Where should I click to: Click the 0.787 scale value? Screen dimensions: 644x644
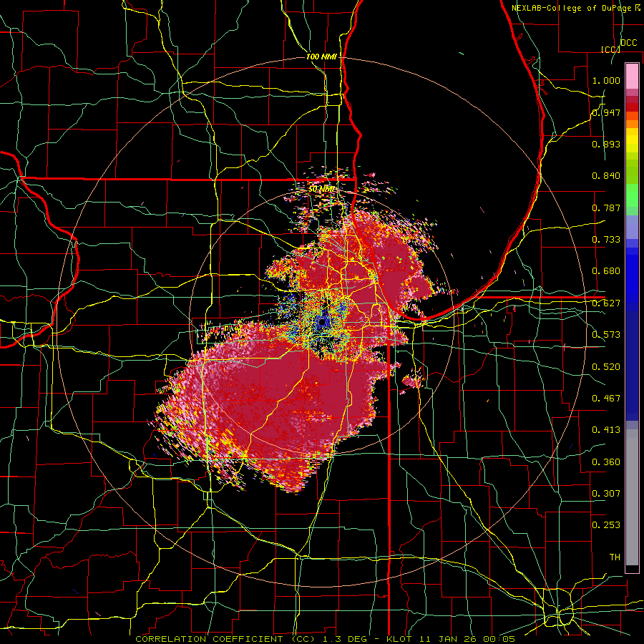tap(606, 208)
